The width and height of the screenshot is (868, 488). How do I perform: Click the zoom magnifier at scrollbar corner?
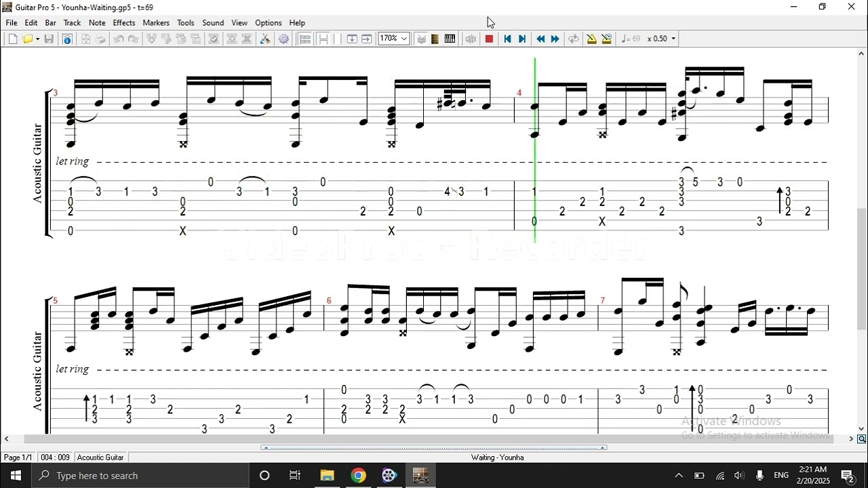pos(862,439)
